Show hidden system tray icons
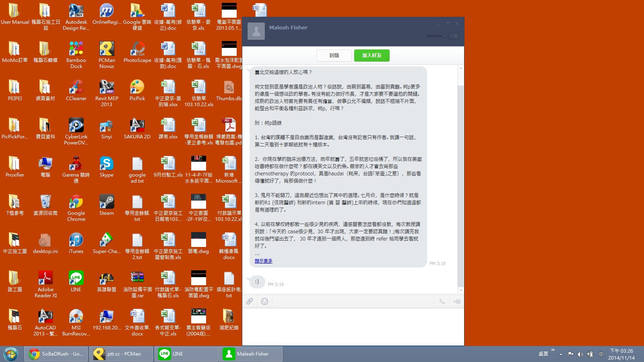 coord(561,354)
